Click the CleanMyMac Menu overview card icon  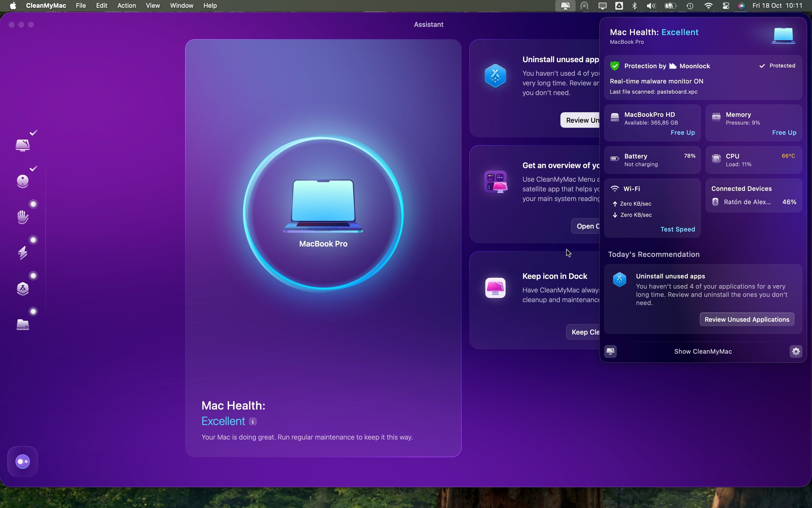(x=496, y=182)
